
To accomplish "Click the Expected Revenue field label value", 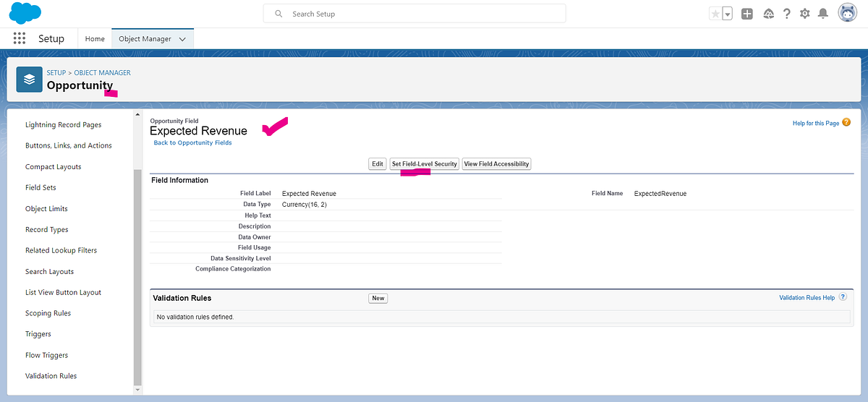I will [x=309, y=194].
